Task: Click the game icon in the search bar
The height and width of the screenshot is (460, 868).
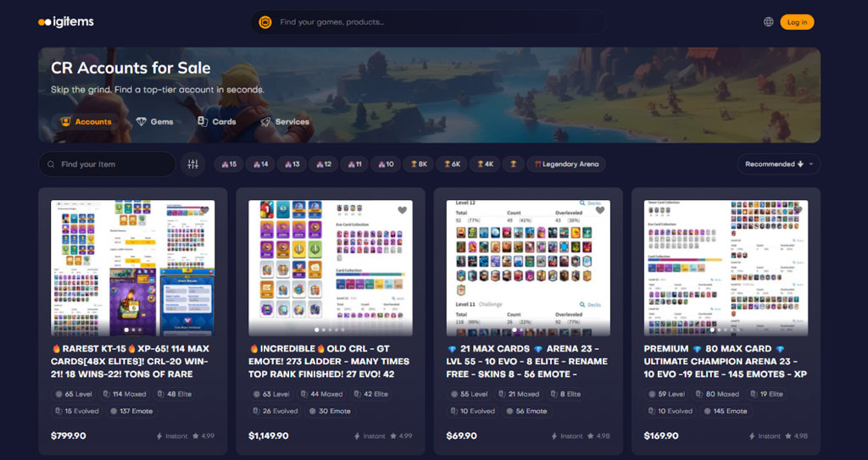Action: point(265,22)
